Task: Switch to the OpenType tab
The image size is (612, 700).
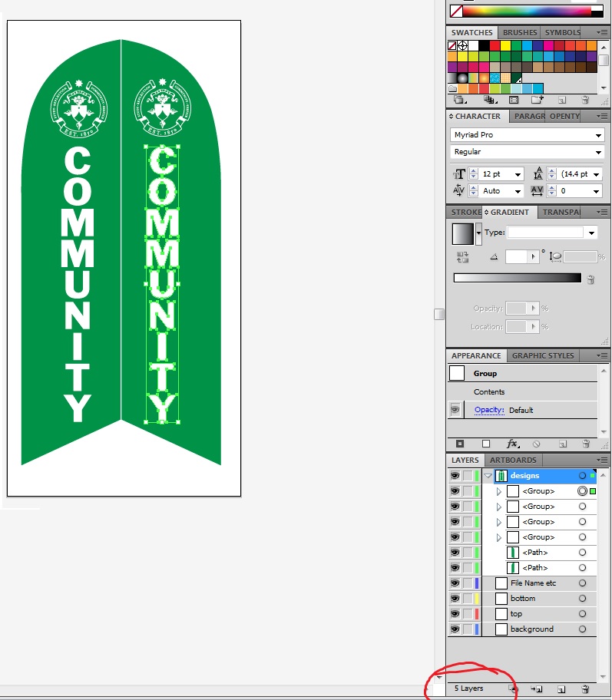Action: 564,116
